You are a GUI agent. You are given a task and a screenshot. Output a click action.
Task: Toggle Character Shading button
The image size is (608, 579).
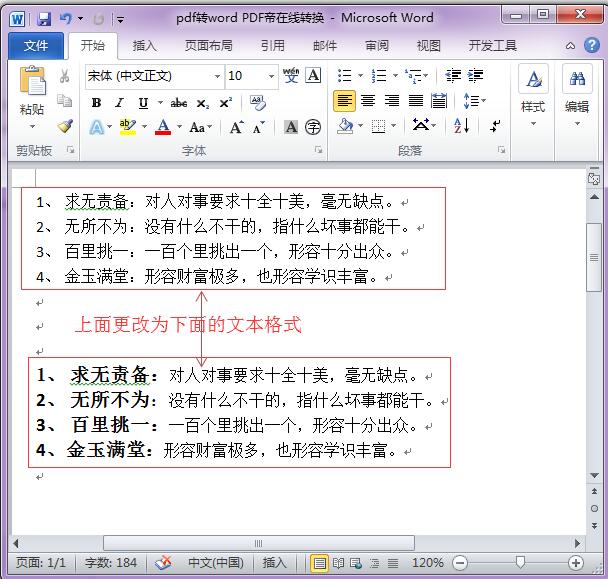(x=291, y=127)
